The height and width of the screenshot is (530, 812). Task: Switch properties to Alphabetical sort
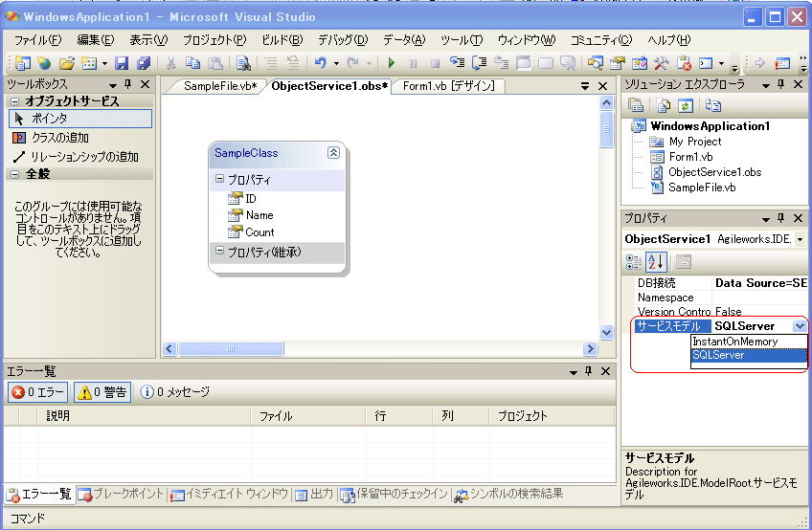click(656, 262)
